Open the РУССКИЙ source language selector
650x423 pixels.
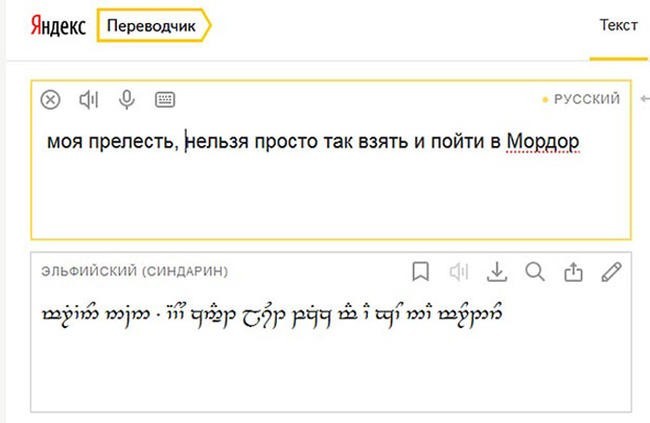coord(582,99)
